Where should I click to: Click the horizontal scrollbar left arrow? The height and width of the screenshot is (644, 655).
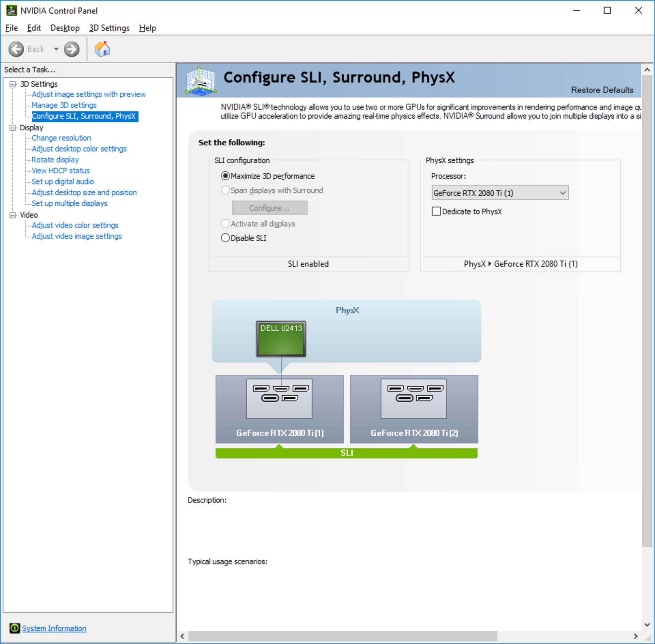(183, 636)
